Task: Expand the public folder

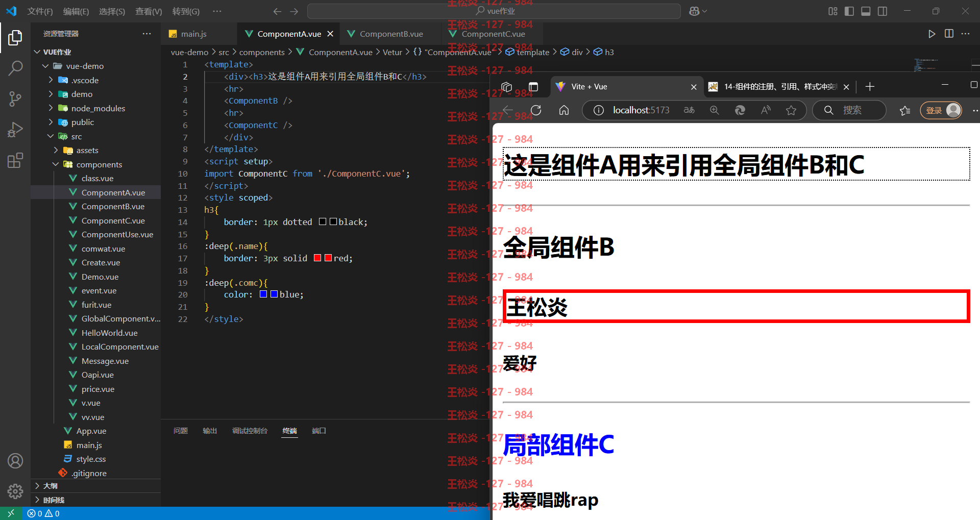Action: click(51, 122)
